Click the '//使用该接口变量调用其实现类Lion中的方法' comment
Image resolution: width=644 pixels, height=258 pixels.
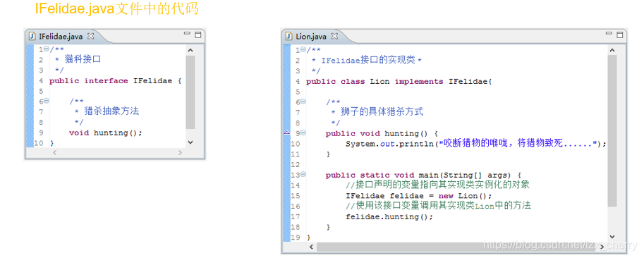[438, 206]
